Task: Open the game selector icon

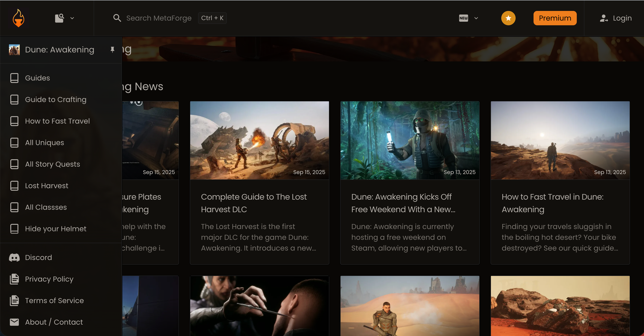Action: tap(59, 18)
